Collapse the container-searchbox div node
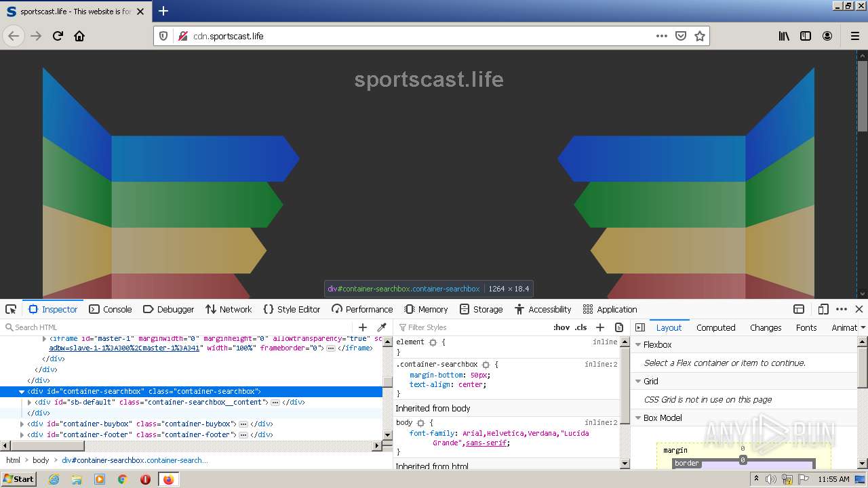 pyautogui.click(x=22, y=392)
